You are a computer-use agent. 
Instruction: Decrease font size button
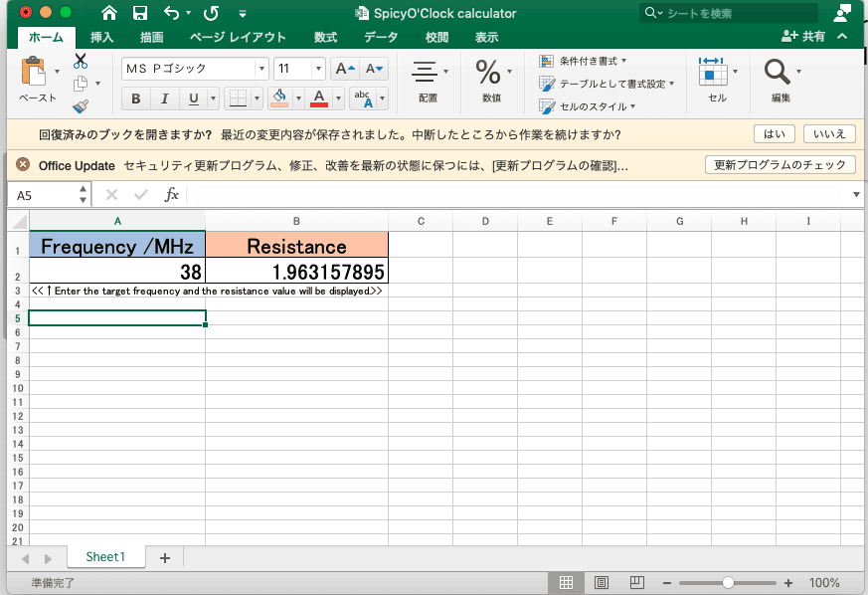click(374, 68)
